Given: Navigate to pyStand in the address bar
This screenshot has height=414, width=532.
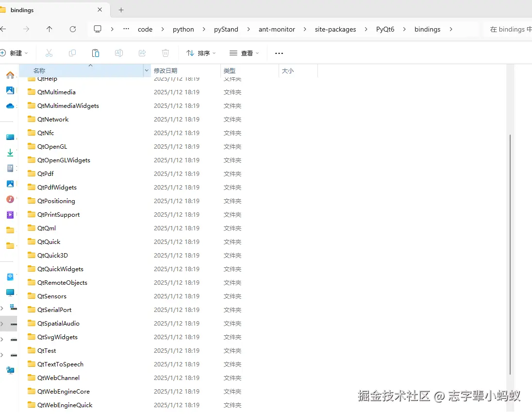Looking at the screenshot, I should 226,30.
